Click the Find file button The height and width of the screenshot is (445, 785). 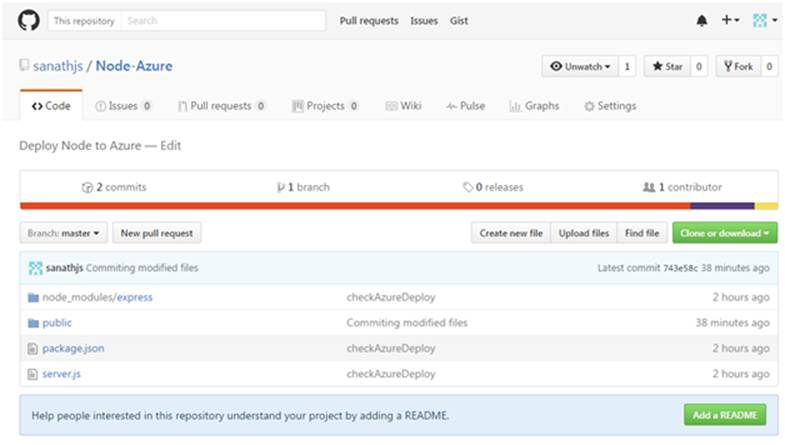(642, 233)
